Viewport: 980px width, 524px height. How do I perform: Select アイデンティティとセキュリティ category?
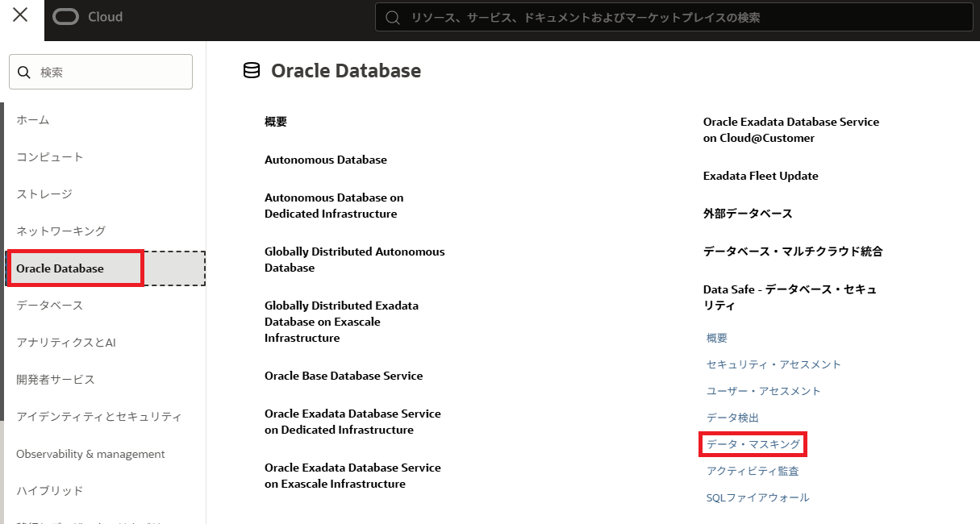[99, 417]
